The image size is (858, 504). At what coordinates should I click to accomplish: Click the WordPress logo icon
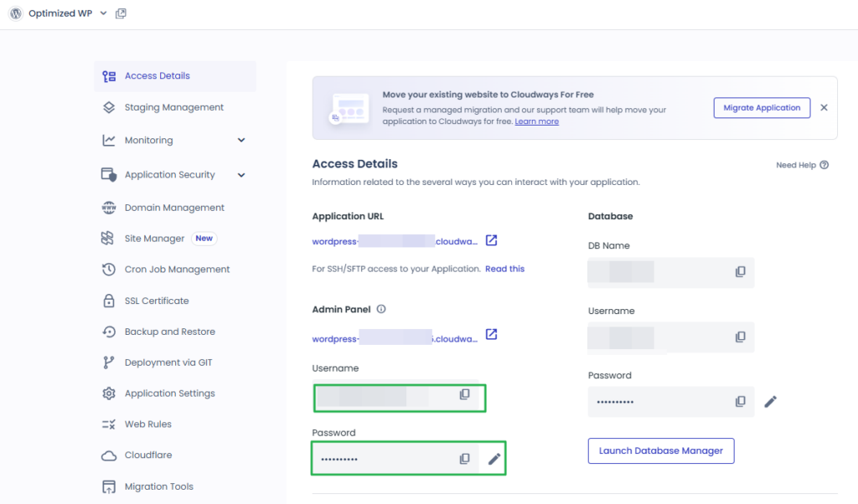[16, 13]
